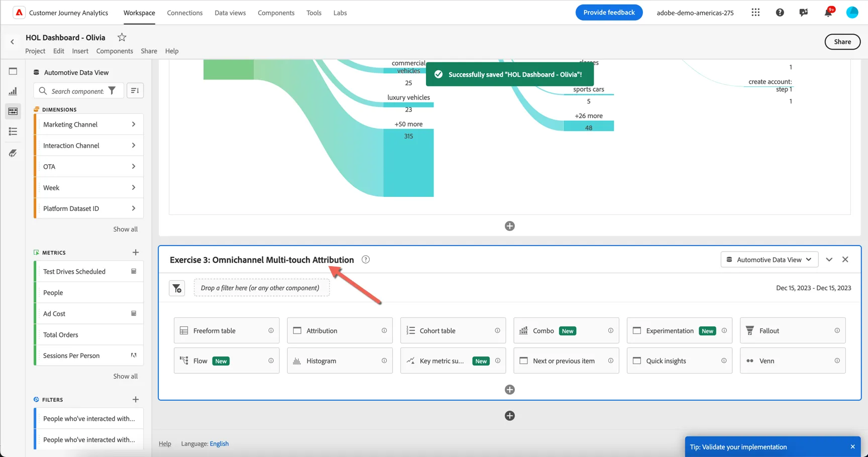Click the panel date range Dec 15, 2023
Image resolution: width=868 pixels, height=457 pixels.
click(813, 288)
